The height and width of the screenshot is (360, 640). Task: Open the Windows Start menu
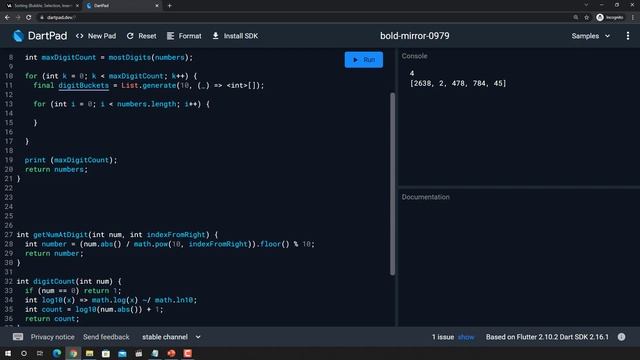click(x=8, y=353)
